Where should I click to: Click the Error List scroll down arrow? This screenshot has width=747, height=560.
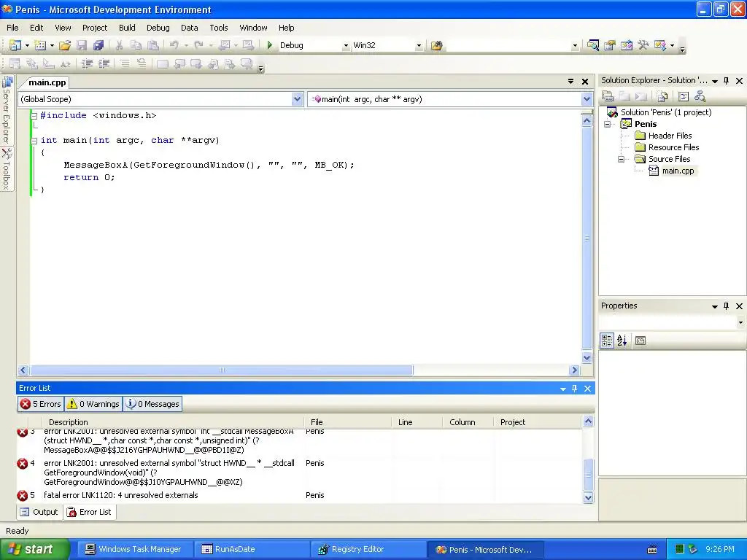click(589, 497)
